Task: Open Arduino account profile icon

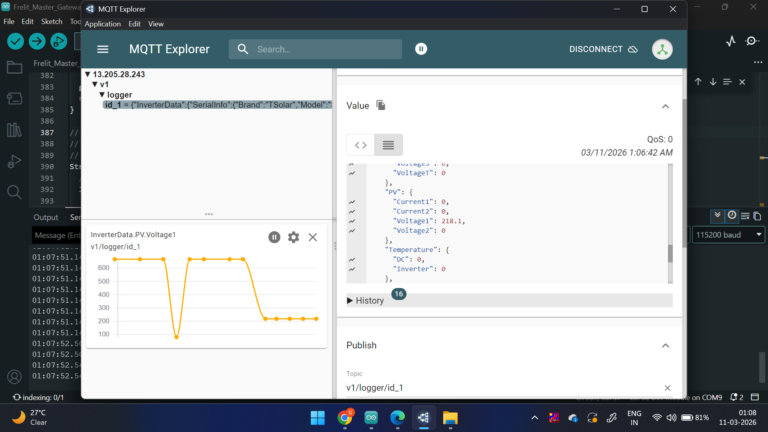Action: tap(14, 377)
